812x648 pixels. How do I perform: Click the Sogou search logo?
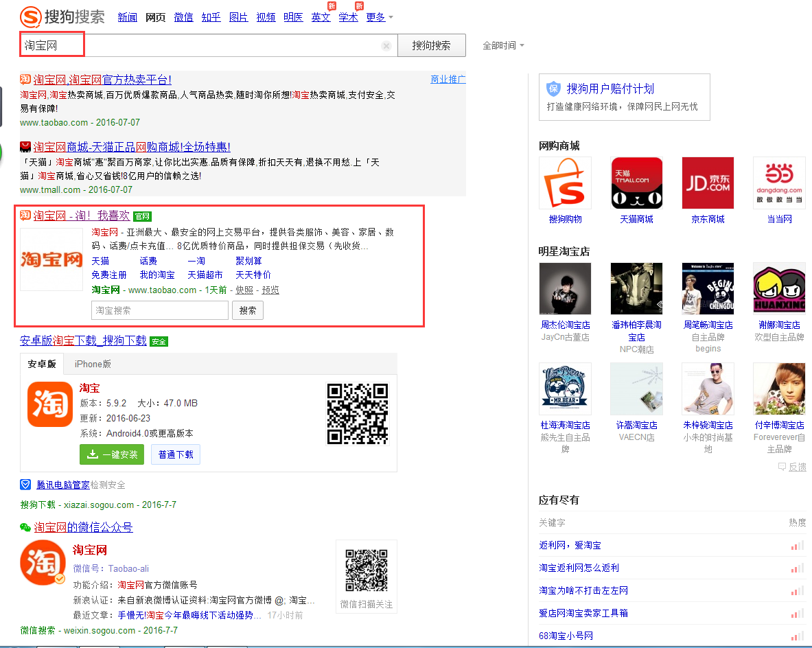(x=62, y=16)
